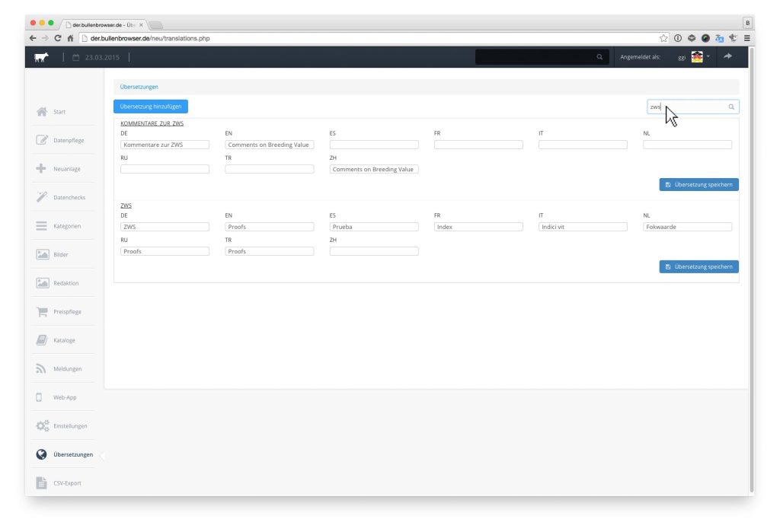Bookmark page with the star icon
The width and height of the screenshot is (780, 532).
click(663, 38)
